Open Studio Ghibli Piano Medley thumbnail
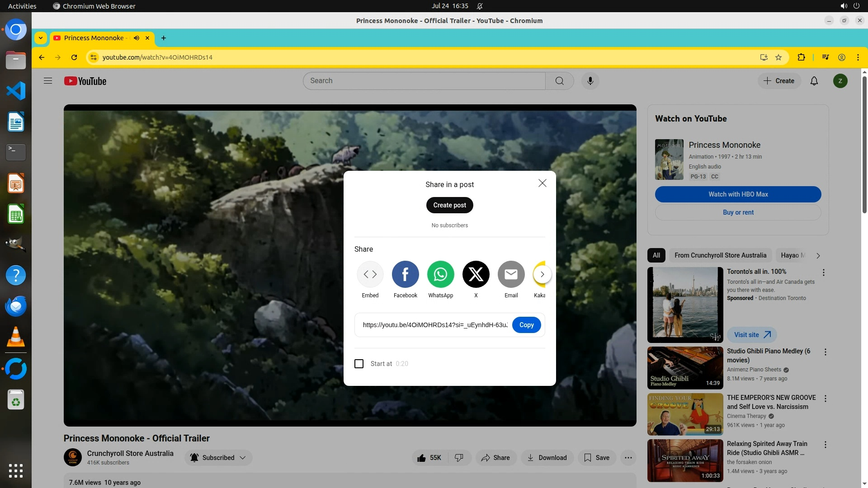 (685, 368)
